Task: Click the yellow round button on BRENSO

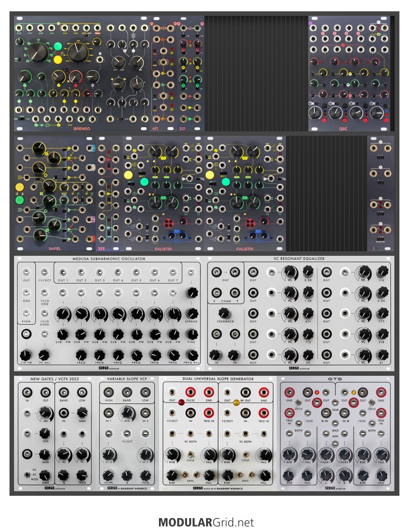Action: (58, 60)
